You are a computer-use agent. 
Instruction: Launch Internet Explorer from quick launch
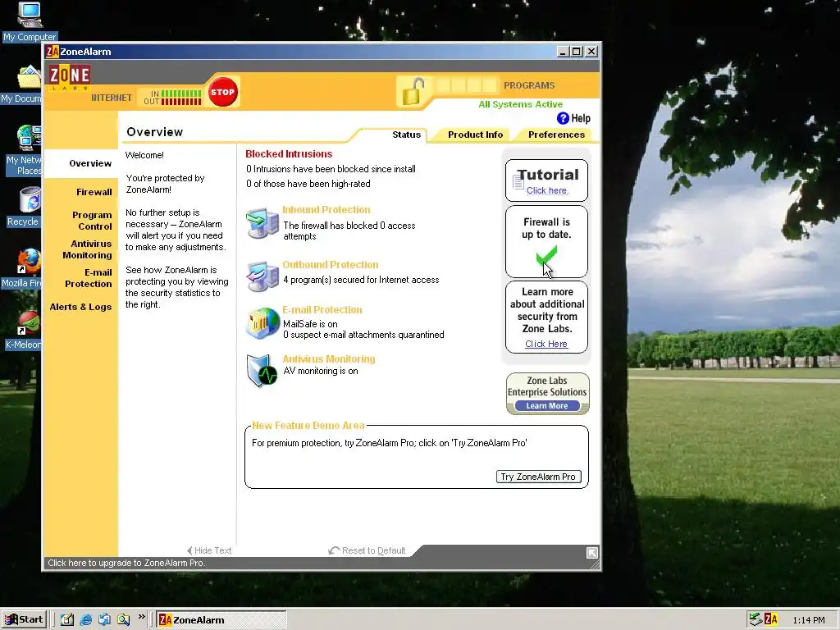(85, 619)
